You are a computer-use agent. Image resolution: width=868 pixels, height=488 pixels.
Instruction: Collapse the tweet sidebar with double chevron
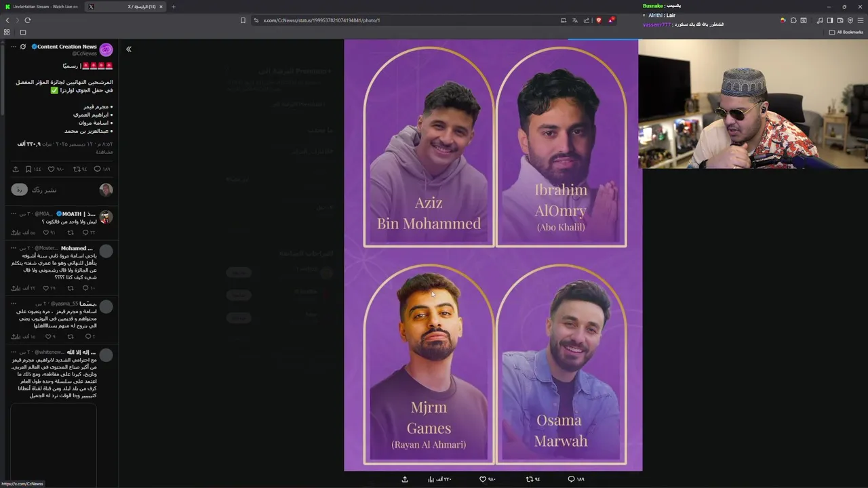point(128,49)
